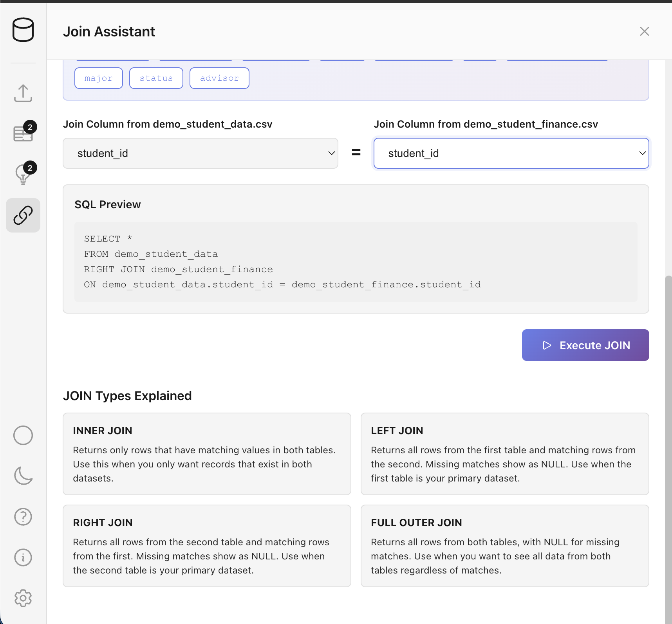Open the insights lightbulb panel
672x624 pixels.
(23, 175)
